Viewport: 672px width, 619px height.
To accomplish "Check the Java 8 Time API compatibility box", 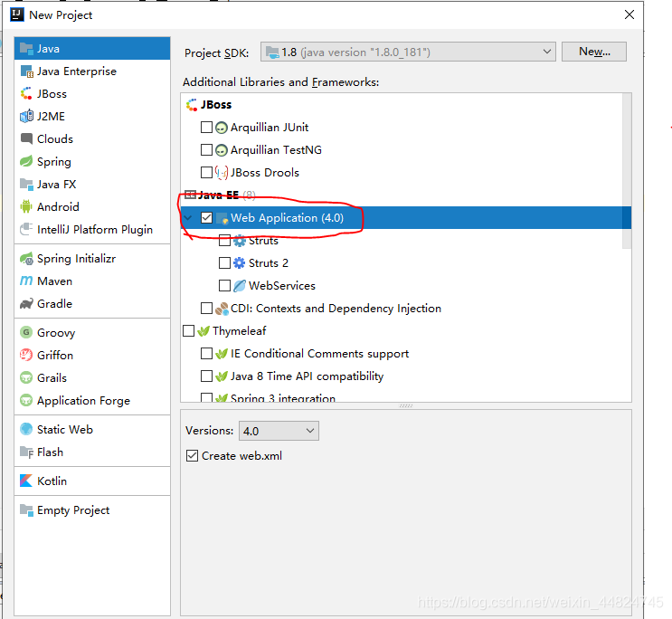I will (x=206, y=376).
